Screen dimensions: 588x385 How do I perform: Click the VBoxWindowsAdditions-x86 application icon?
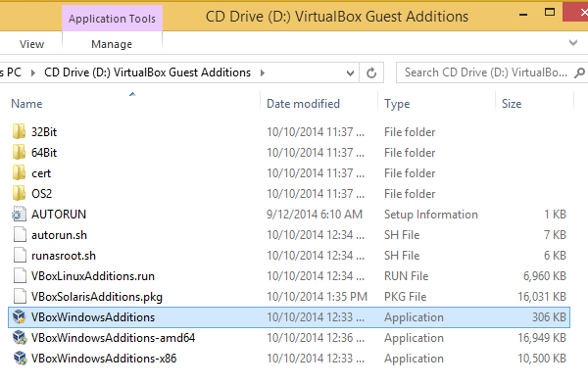click(x=20, y=359)
